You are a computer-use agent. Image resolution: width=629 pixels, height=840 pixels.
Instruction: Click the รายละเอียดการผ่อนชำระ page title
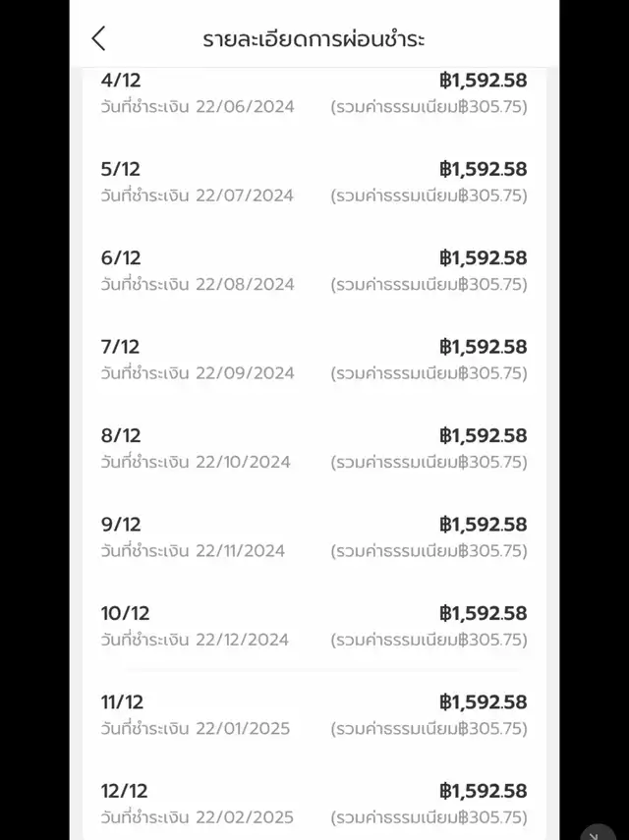pyautogui.click(x=314, y=39)
